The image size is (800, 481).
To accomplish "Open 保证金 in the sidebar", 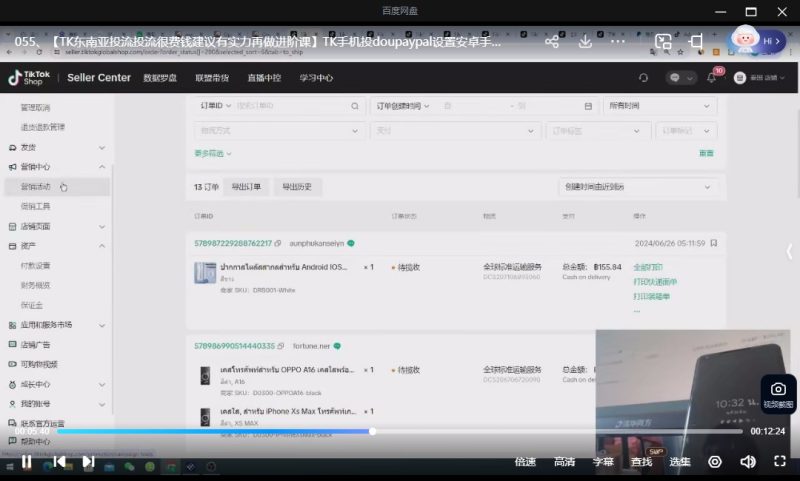I will (x=32, y=305).
